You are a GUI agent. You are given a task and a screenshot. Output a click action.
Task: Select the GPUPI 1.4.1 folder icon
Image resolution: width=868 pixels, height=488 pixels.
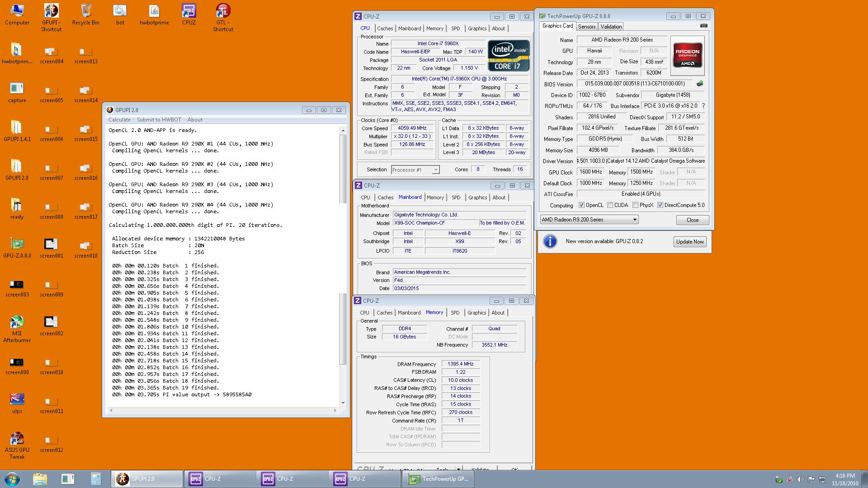point(17,131)
